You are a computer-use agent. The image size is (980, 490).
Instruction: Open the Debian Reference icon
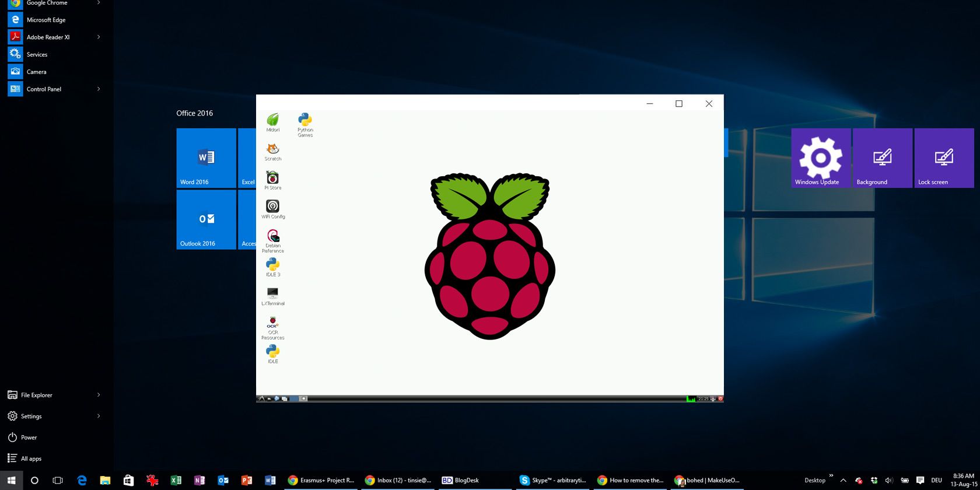pyautogui.click(x=272, y=241)
